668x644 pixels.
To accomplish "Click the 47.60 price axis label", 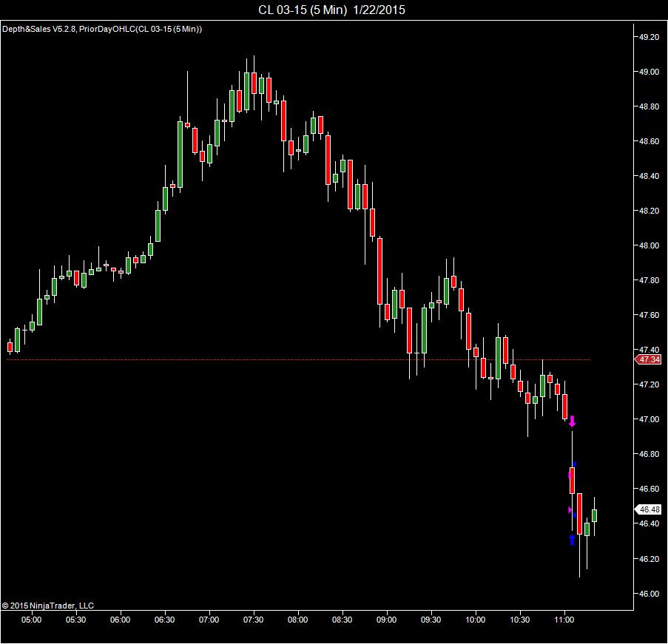I will click(649, 315).
